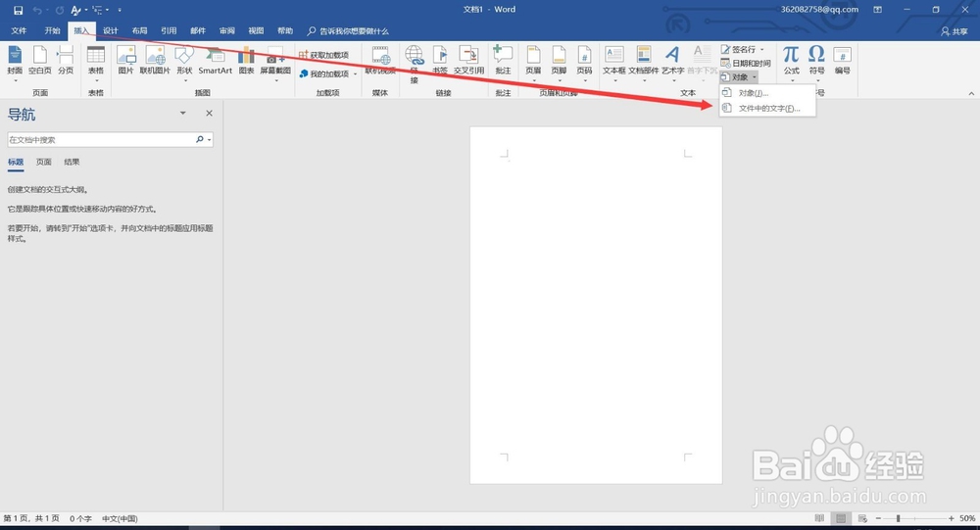Click the zoom in plus button
980x530 pixels.
coord(952,518)
